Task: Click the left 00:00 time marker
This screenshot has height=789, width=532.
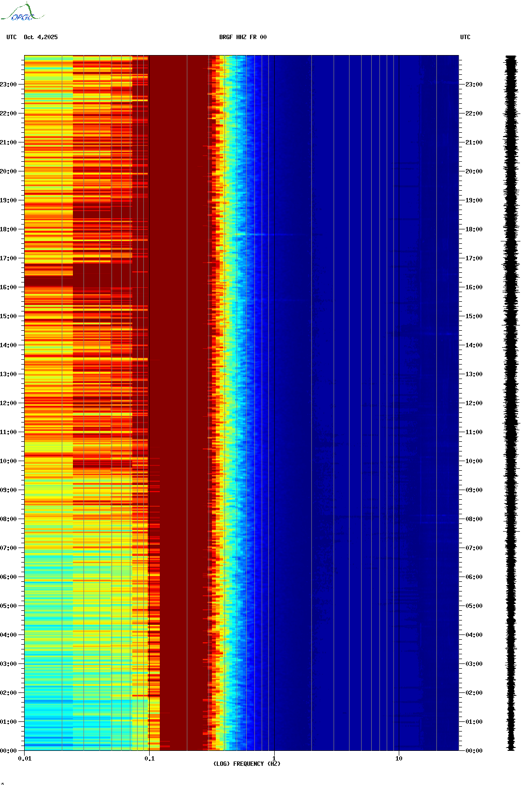Action: [8, 751]
